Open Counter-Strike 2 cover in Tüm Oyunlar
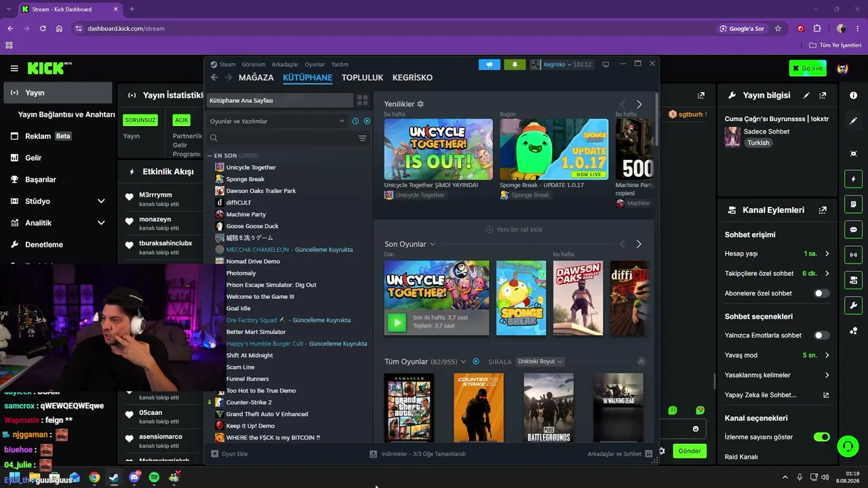 (x=479, y=407)
